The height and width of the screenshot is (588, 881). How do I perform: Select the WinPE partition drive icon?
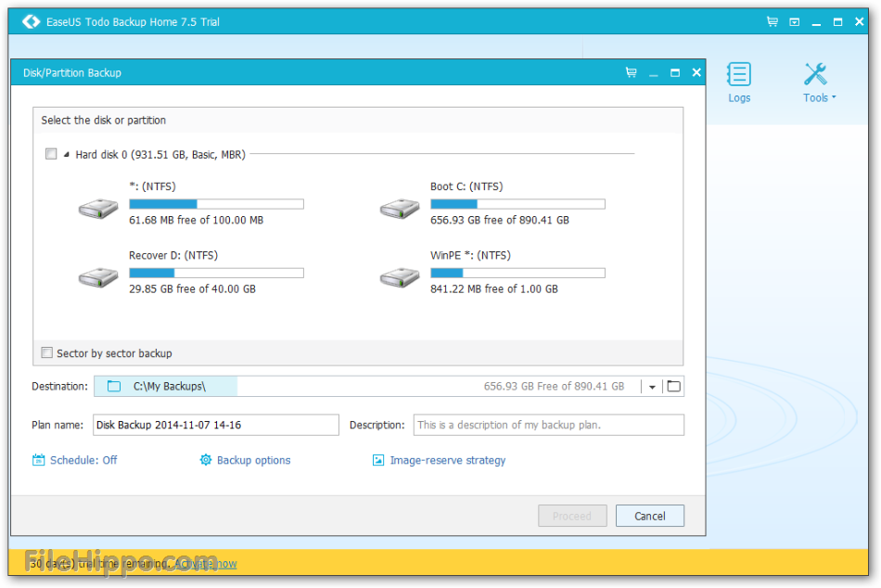[400, 277]
